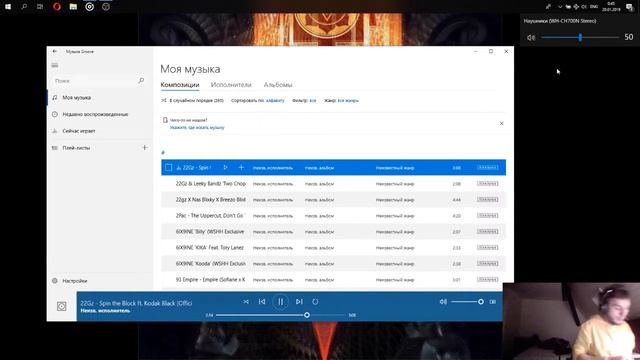Click the Укажите, где искать музыку link
This screenshot has height=360, width=640.
coord(197,127)
